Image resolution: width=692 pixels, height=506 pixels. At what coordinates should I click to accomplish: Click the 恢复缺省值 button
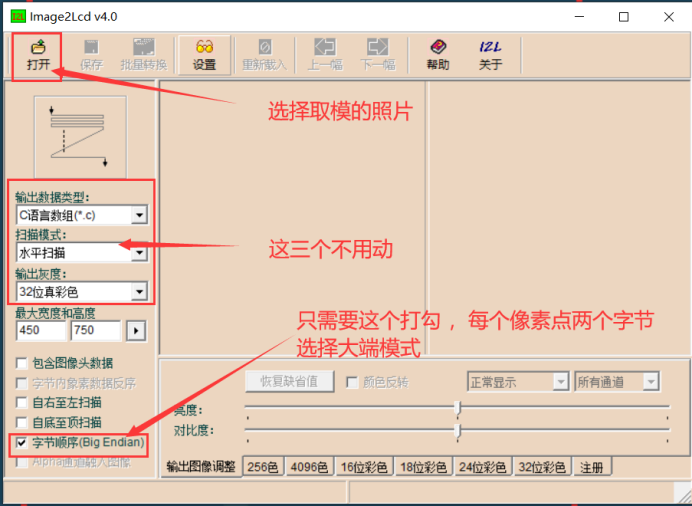click(290, 381)
